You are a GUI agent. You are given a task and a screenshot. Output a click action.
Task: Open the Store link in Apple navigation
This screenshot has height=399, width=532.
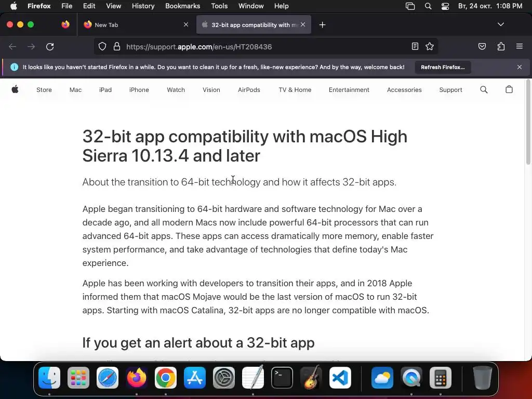(x=44, y=90)
